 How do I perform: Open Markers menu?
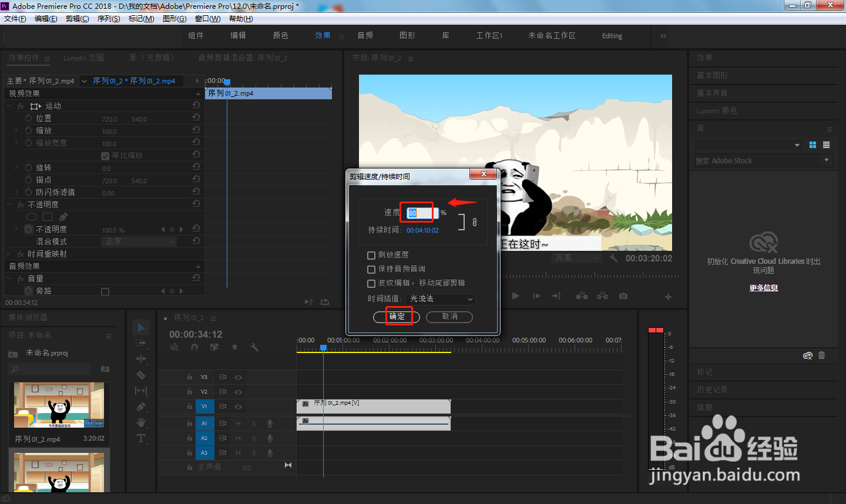[141, 19]
